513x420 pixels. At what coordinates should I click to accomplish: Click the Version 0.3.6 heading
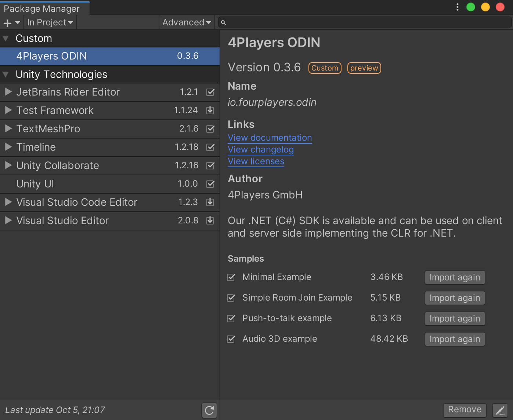264,67
